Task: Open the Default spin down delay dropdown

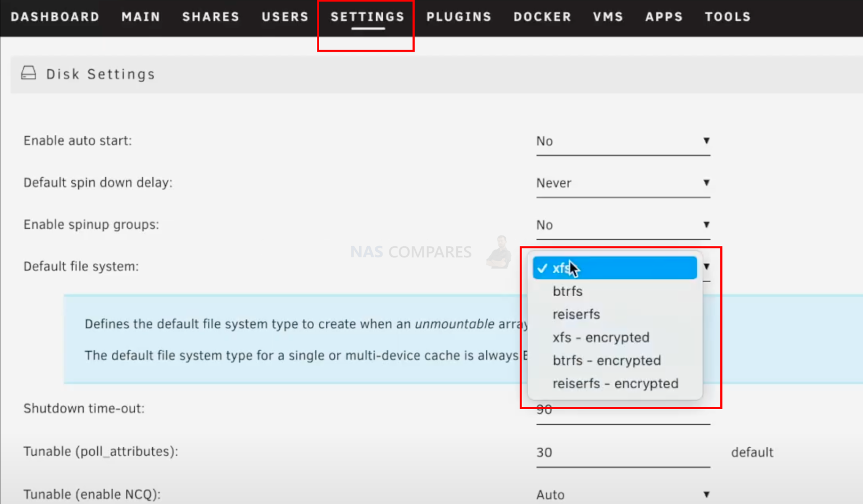Action: pyautogui.click(x=623, y=183)
